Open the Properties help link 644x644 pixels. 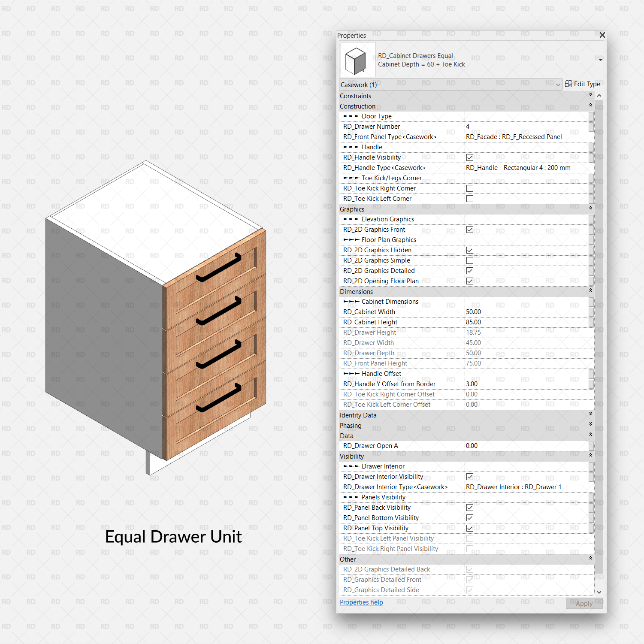[361, 602]
